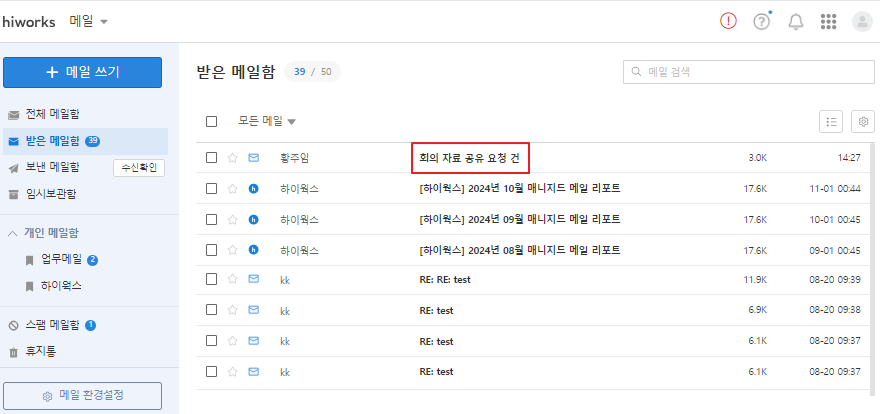Select checkbox for 2024년 10월 리포트 email
The width and height of the screenshot is (880, 414).
pyautogui.click(x=211, y=188)
